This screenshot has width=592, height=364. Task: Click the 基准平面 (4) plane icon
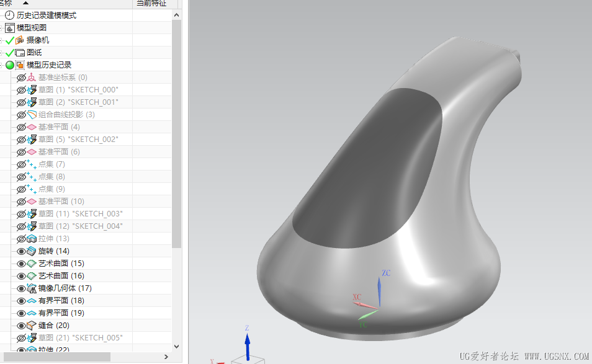click(32, 127)
